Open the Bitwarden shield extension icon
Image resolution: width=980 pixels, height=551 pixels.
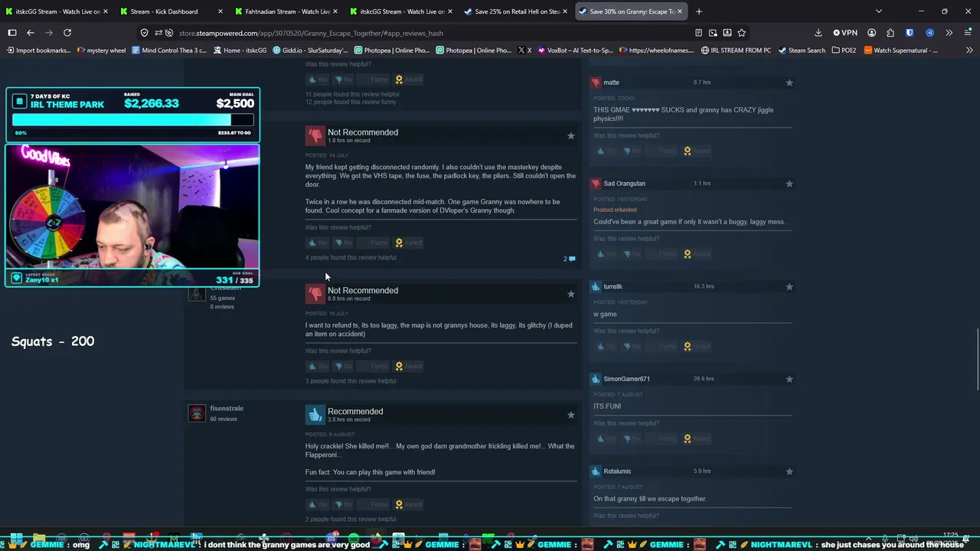pos(910,33)
